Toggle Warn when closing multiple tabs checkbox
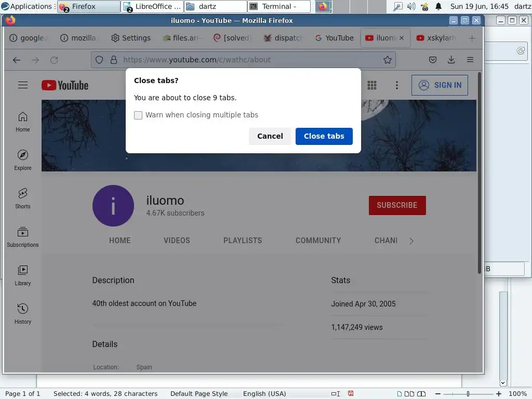The image size is (532, 399). coord(138,115)
